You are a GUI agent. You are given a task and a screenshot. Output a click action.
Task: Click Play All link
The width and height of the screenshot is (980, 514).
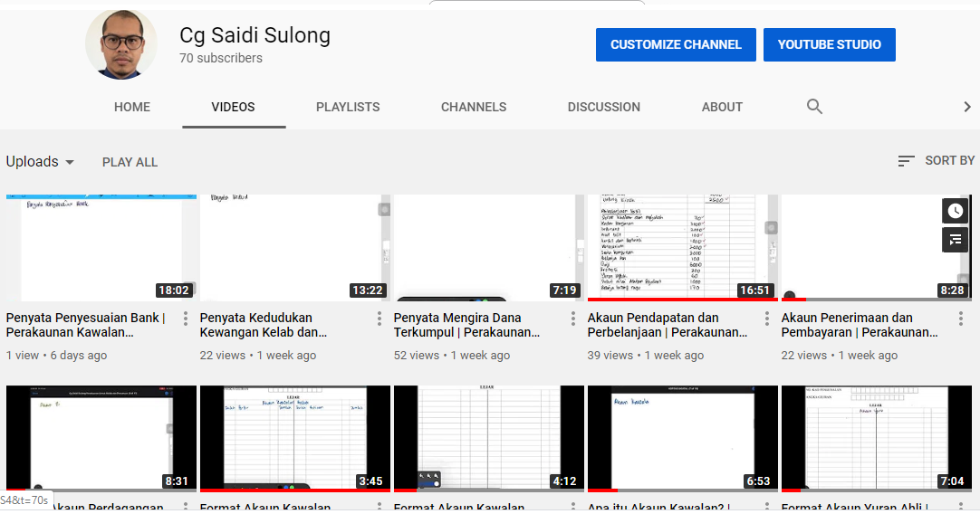click(x=130, y=162)
